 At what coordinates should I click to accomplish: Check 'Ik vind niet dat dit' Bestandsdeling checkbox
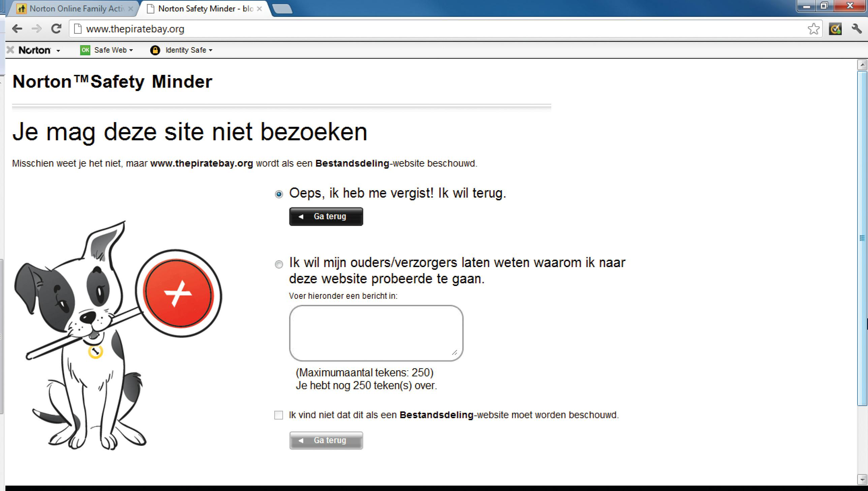click(279, 415)
